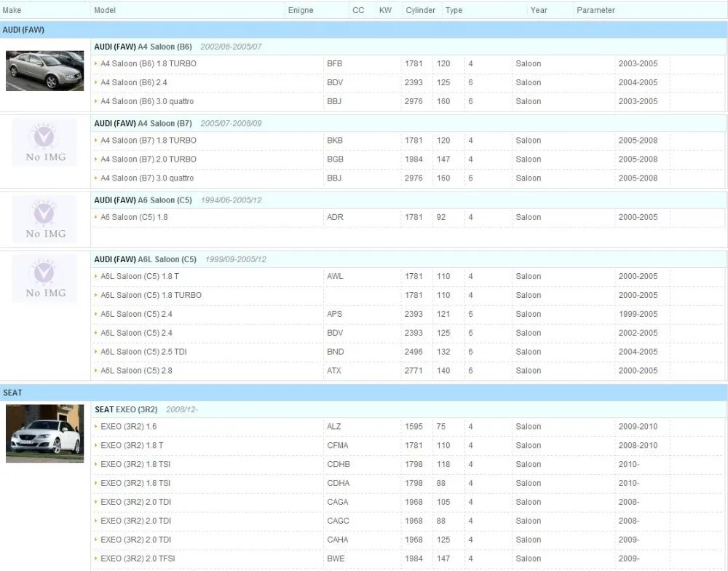Click the Cylinder column header

tap(421, 10)
